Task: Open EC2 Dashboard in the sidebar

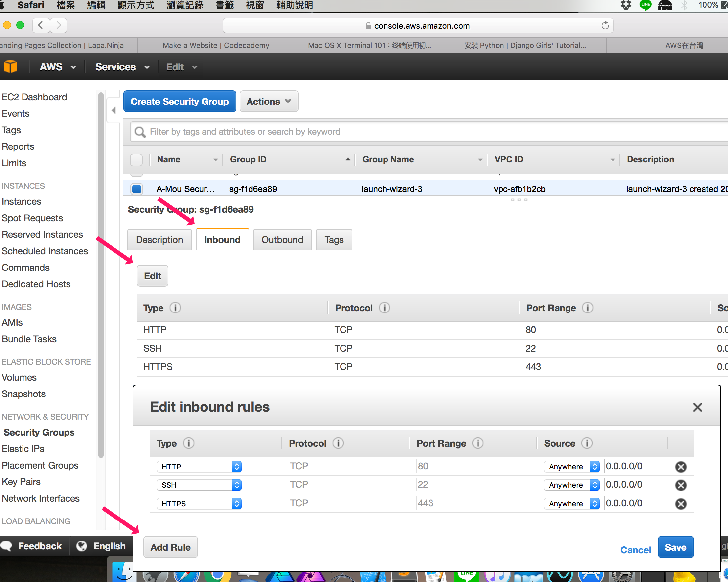Action: click(34, 97)
